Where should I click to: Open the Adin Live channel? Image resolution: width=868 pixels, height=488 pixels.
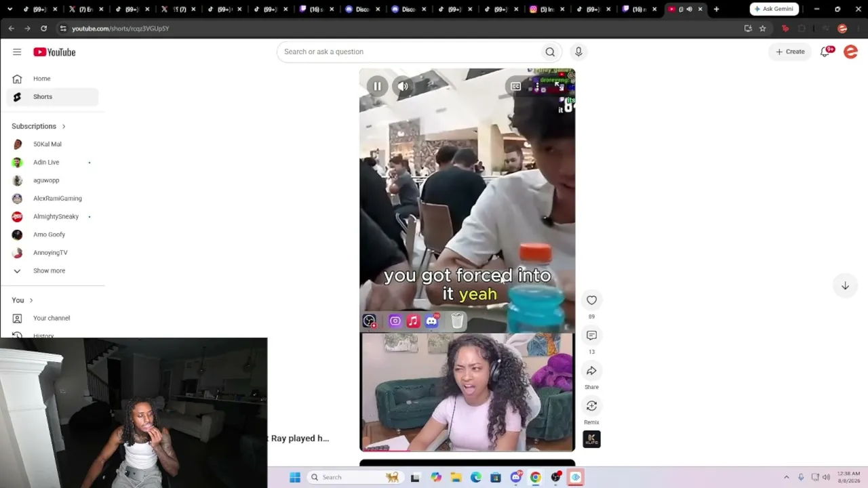(52, 163)
